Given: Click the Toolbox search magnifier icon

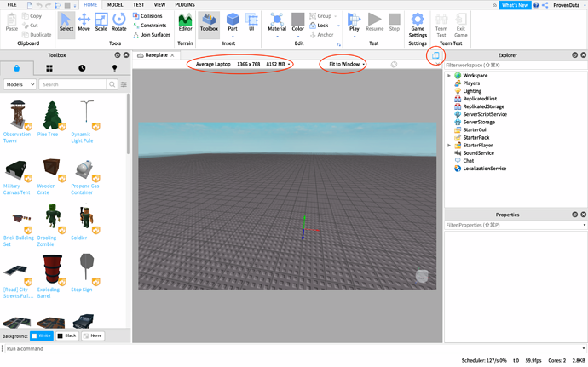Looking at the screenshot, I should 112,84.
